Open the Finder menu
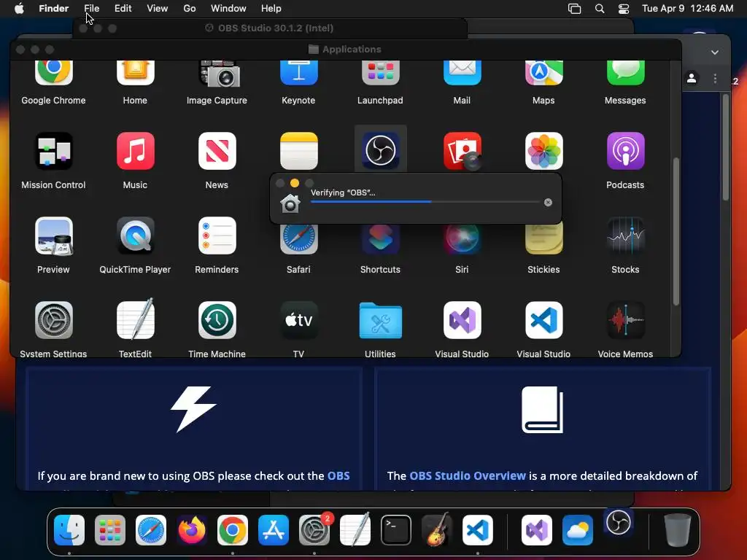The image size is (747, 560). coord(53,9)
